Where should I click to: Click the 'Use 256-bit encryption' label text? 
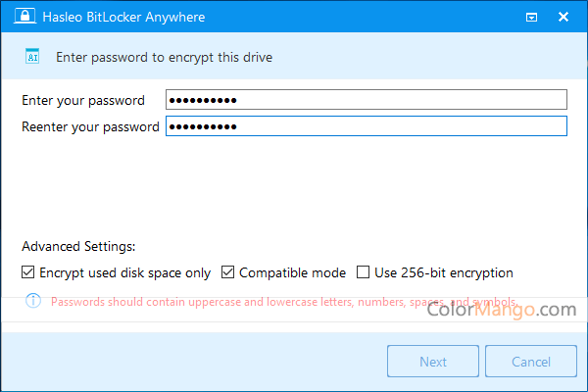point(444,272)
